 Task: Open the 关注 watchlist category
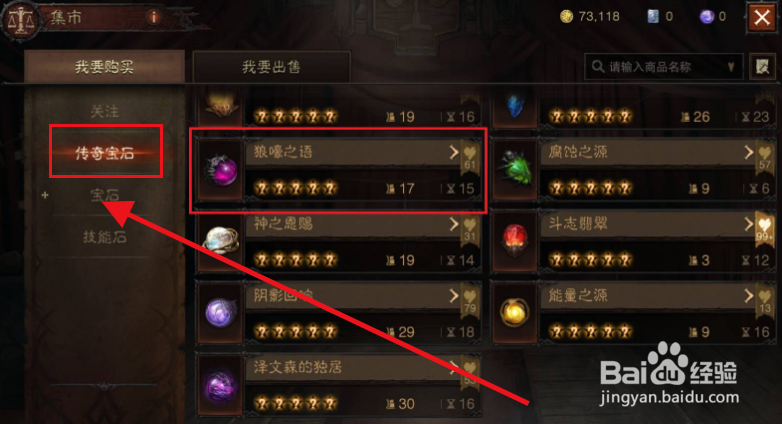[105, 111]
